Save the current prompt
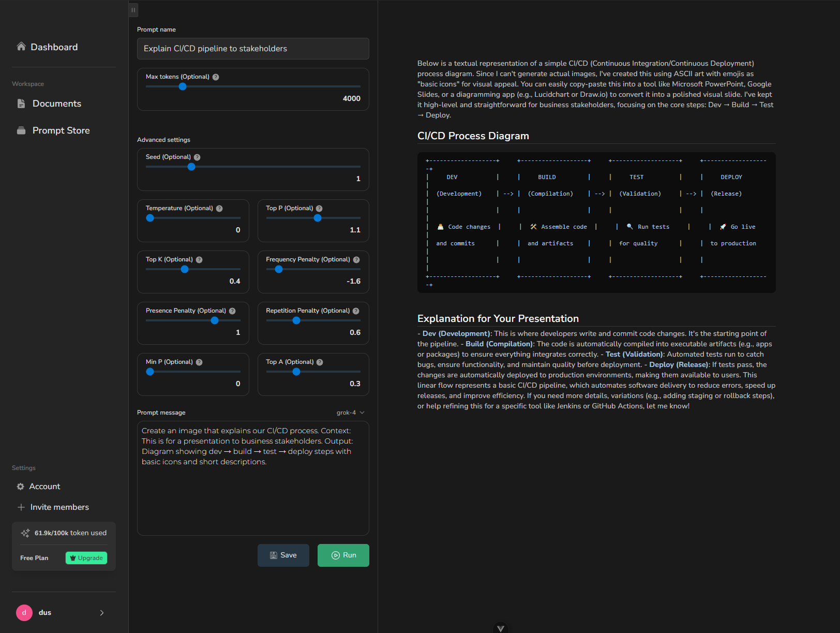Image resolution: width=840 pixels, height=633 pixels. (283, 555)
